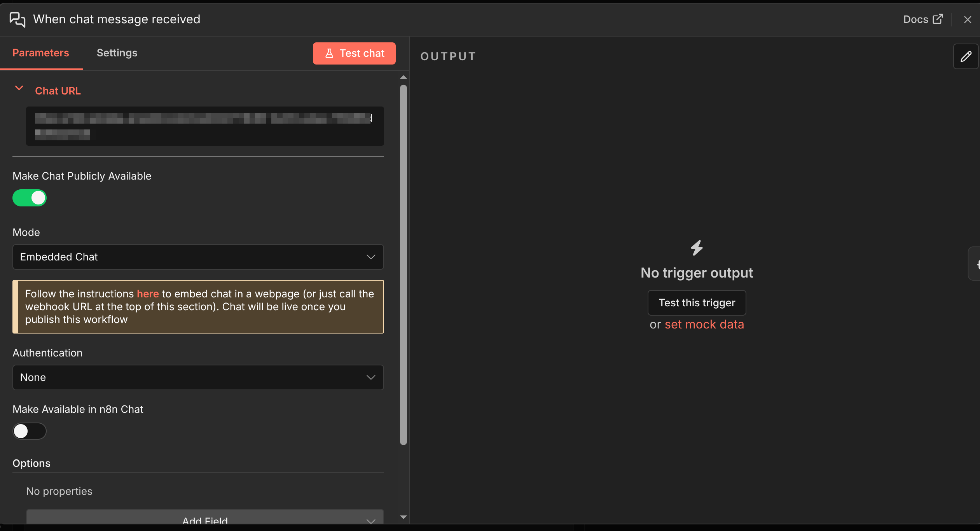
Task: Disable Make Chat Publicly Available
Action: pyautogui.click(x=30, y=198)
